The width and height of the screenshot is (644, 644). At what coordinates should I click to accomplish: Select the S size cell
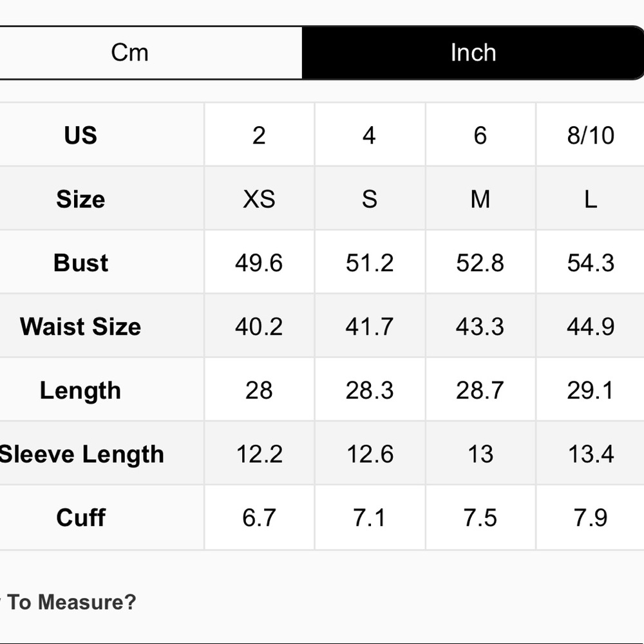coord(369,199)
